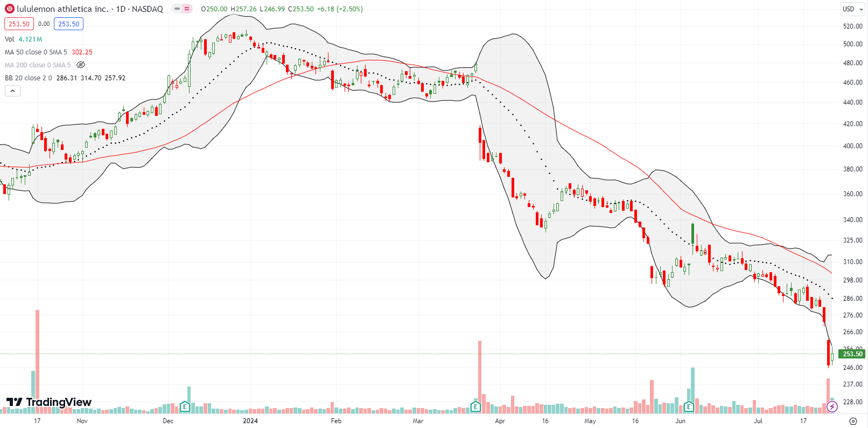Click the May time axis label
868x428 pixels.
[590, 420]
